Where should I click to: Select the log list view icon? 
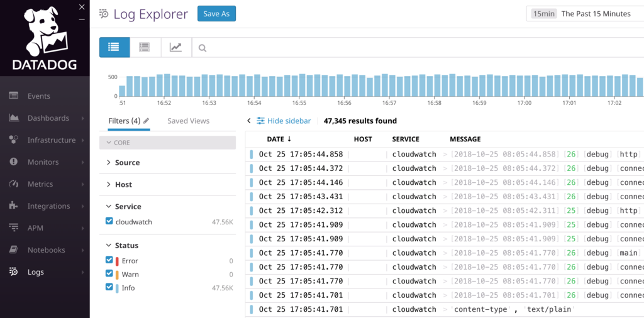click(114, 47)
